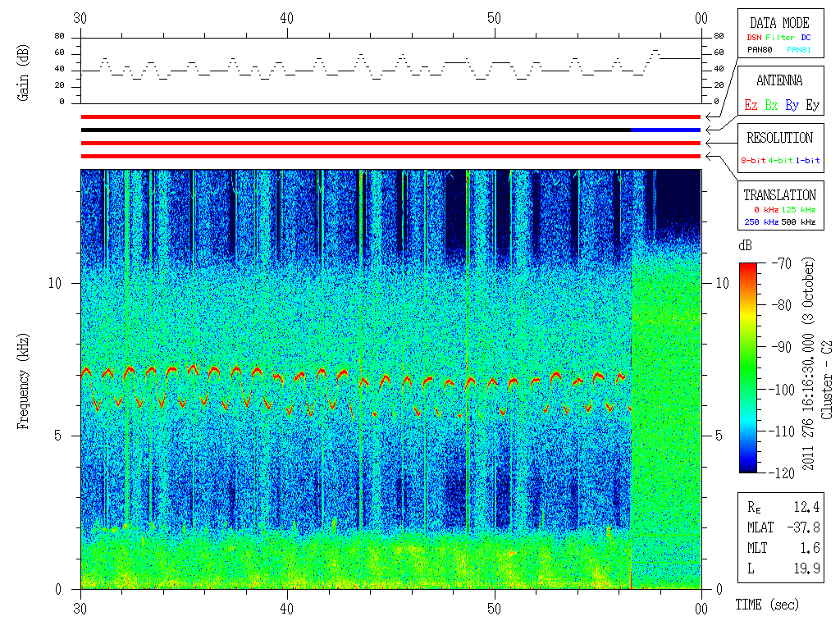Click the DATA MODE legend title
The image size is (840, 630).
779,23
